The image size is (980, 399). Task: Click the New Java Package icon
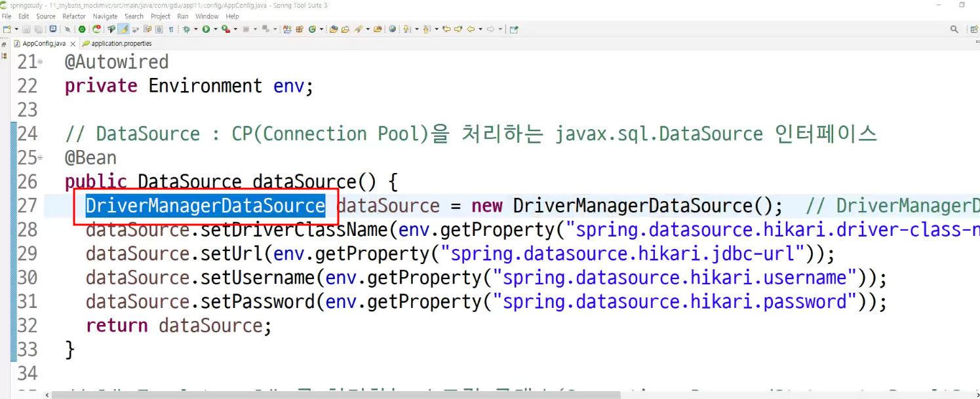coord(300,29)
